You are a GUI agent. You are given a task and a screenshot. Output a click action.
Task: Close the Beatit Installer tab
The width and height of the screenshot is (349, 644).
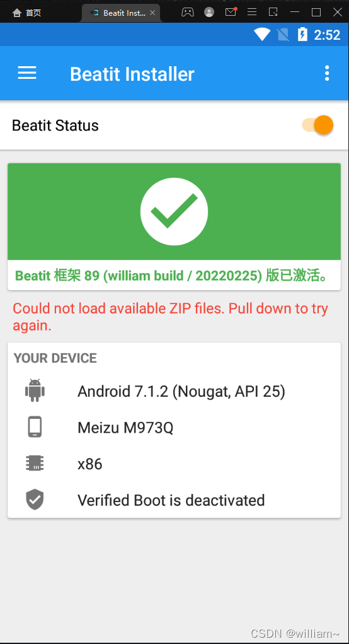click(152, 13)
